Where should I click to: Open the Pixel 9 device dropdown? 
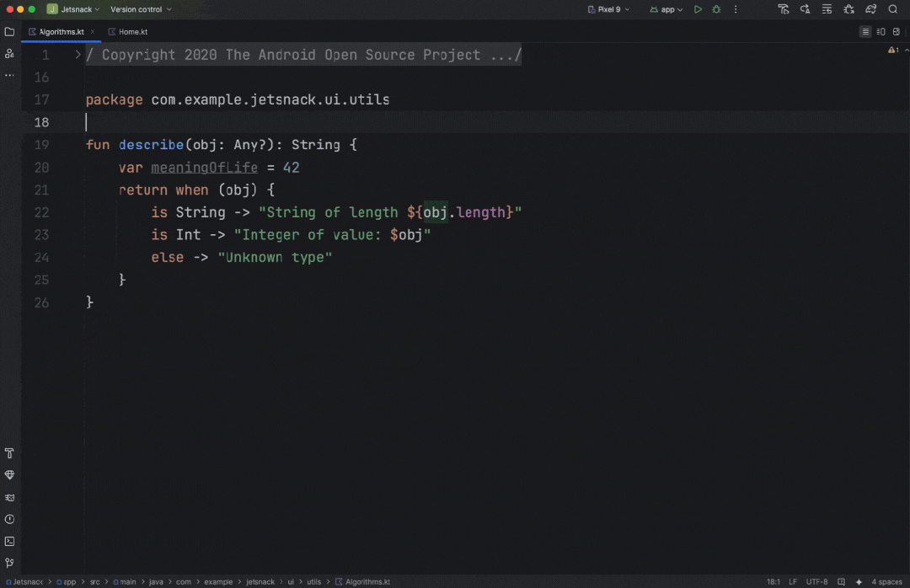608,9
